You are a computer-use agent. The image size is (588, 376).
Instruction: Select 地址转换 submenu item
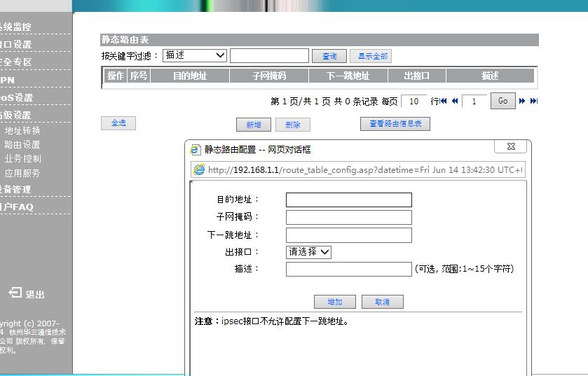[22, 130]
